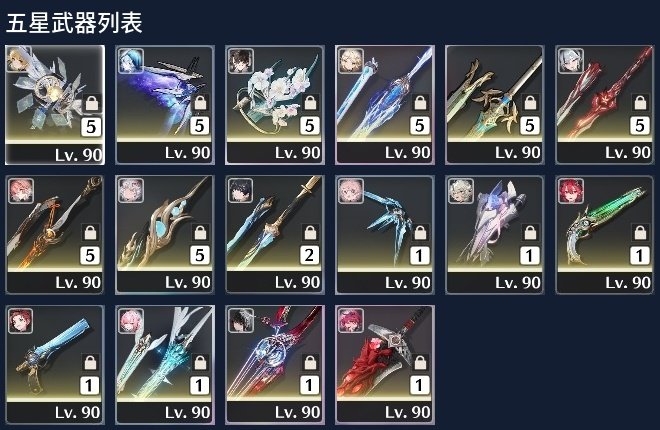Click the lock icon on golden antler sword
660x430 pixels.
coord(530,103)
